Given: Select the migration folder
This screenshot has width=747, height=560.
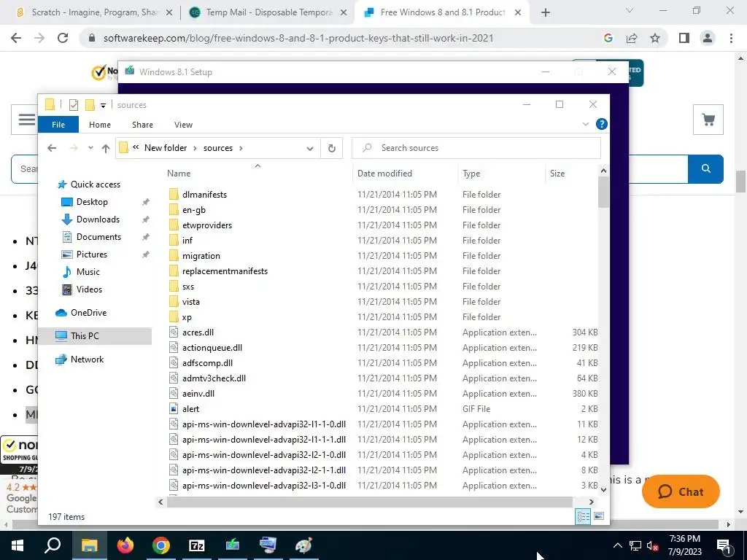Looking at the screenshot, I should tap(201, 256).
